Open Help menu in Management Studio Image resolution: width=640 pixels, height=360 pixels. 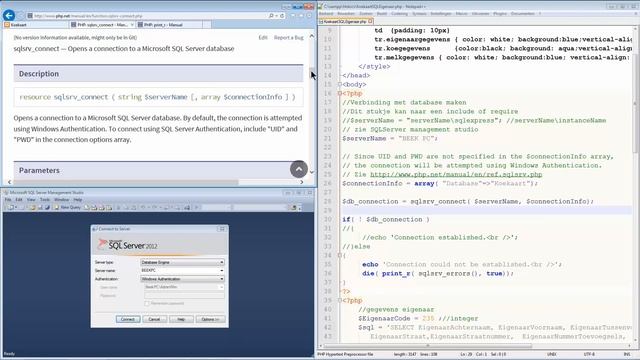pos(78,200)
